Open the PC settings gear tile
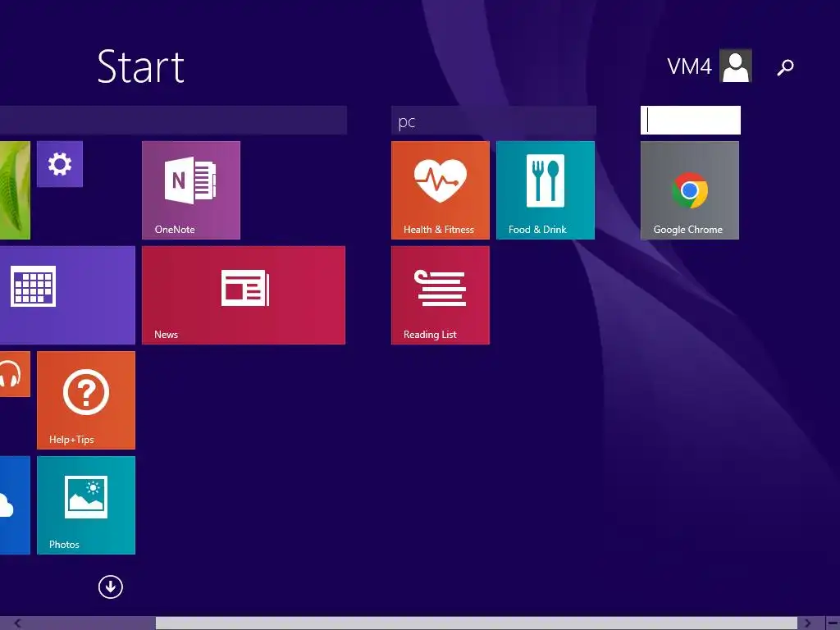 tap(59, 164)
